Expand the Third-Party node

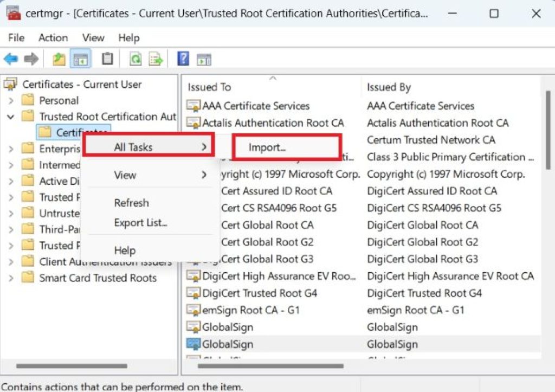point(11,229)
